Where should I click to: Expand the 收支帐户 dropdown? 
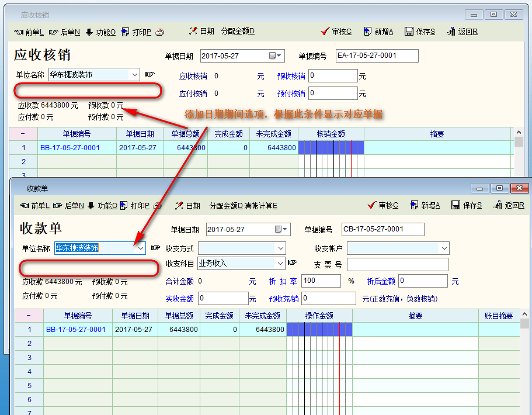click(x=444, y=248)
